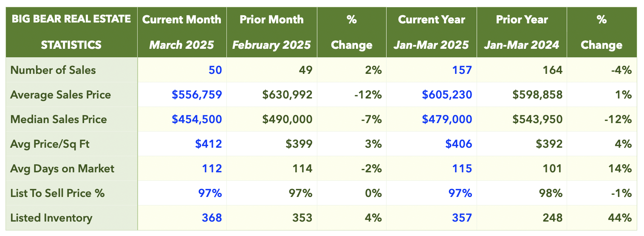644x236 pixels.
Task: Select the Number of Sales row label
Action: [53, 70]
